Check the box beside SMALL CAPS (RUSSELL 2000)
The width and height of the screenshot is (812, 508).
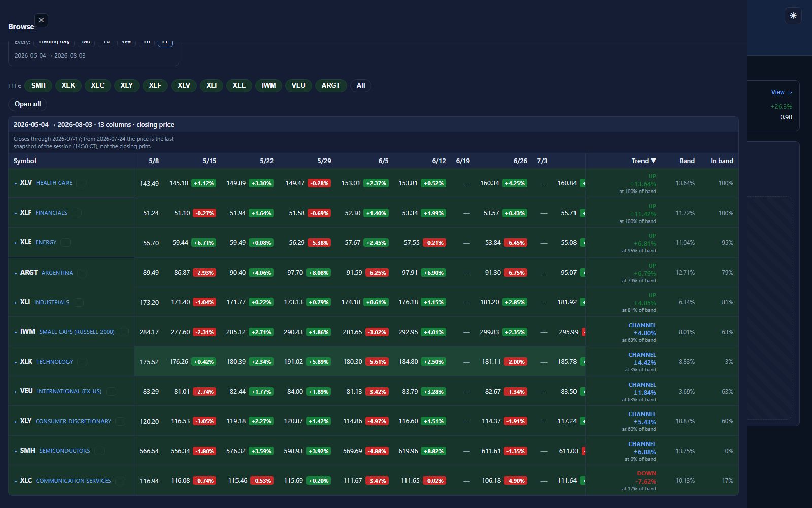coord(124,332)
